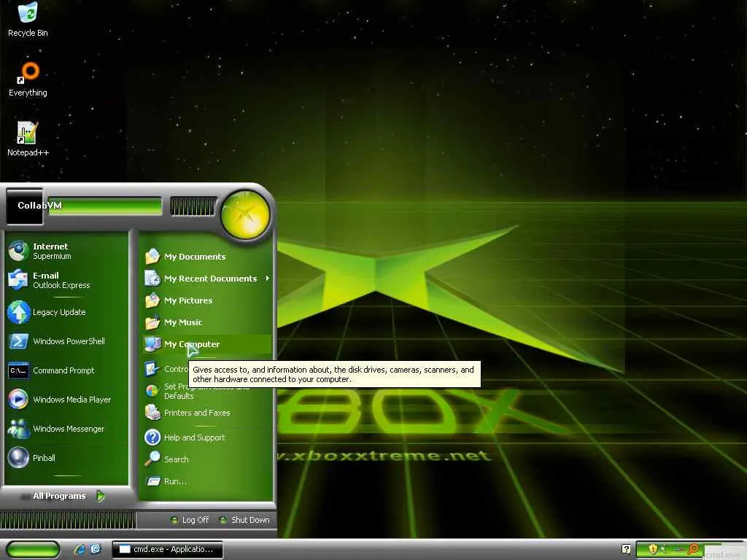747x560 pixels.
Task: Open the Recycle Bin desktop icon
Action: point(28,20)
